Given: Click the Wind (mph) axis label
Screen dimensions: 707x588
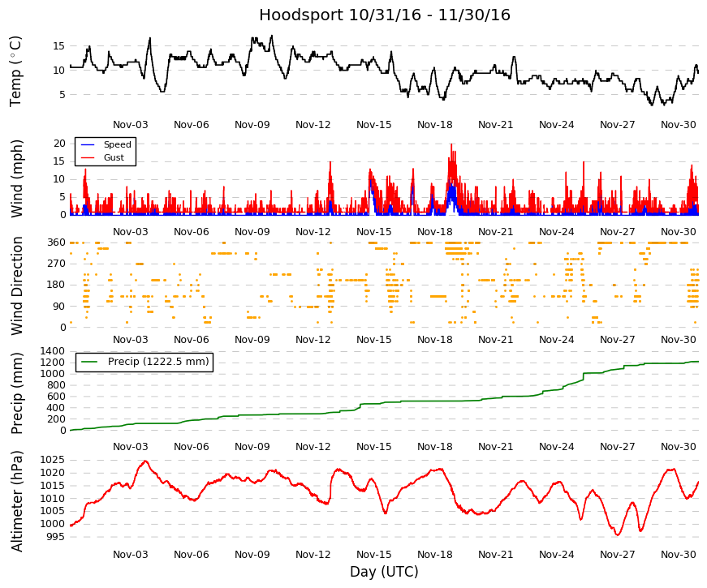Looking at the screenshot, I should point(16,178).
